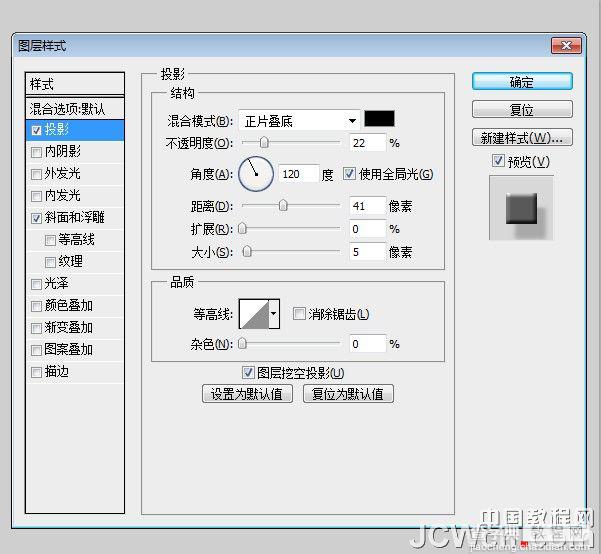Viewport: 601px width, 554px height.
Task: Click the 大小 size slider handle
Action: coord(247,252)
